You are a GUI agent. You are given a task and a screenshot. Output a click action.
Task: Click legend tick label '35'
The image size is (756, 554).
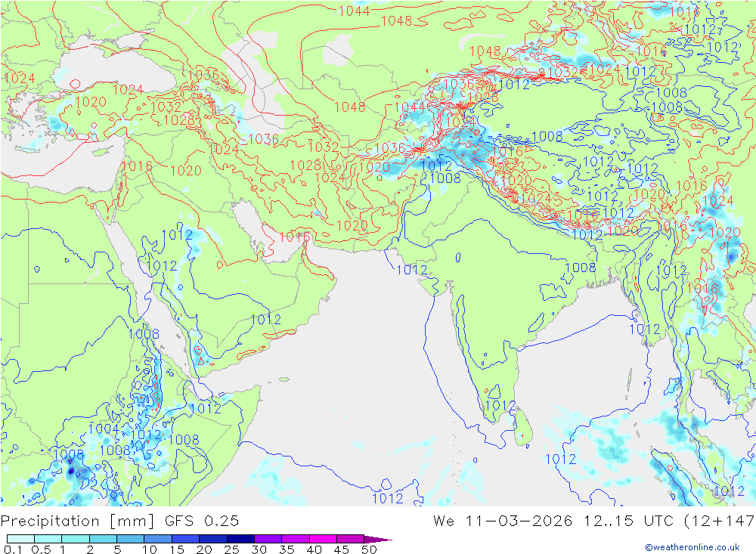coord(287,549)
